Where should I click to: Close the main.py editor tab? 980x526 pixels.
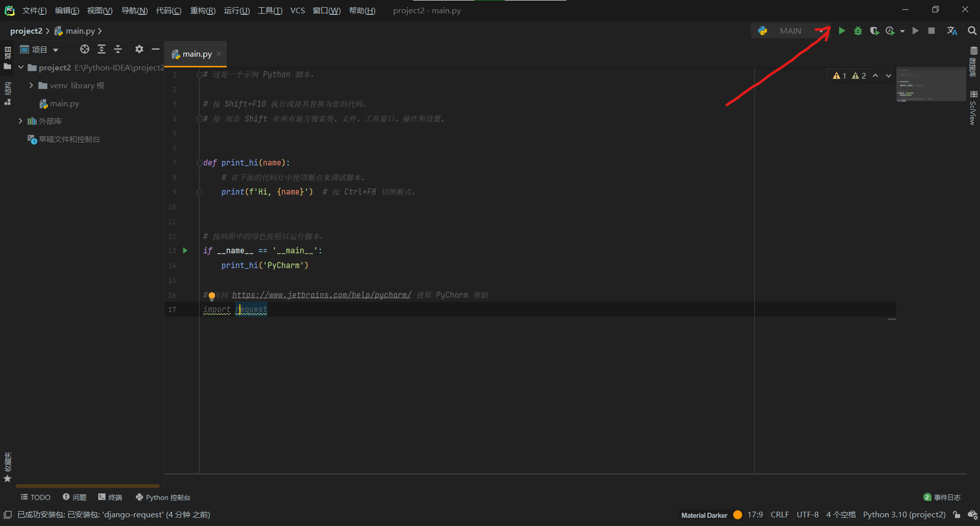[219, 54]
